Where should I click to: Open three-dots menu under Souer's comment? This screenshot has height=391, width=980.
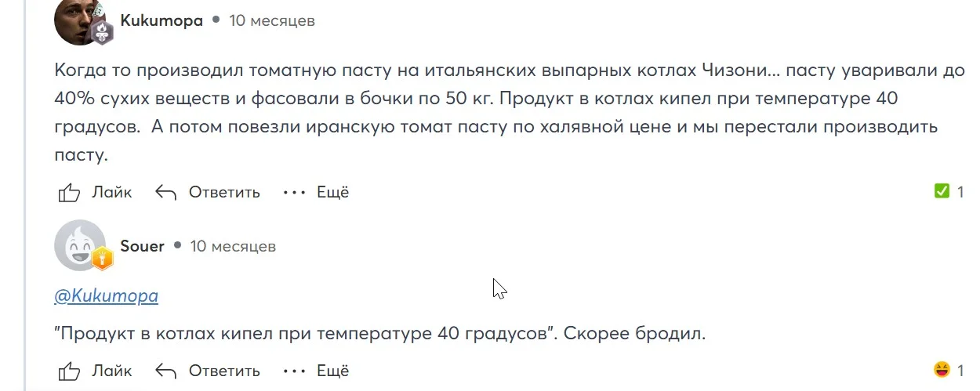click(294, 370)
